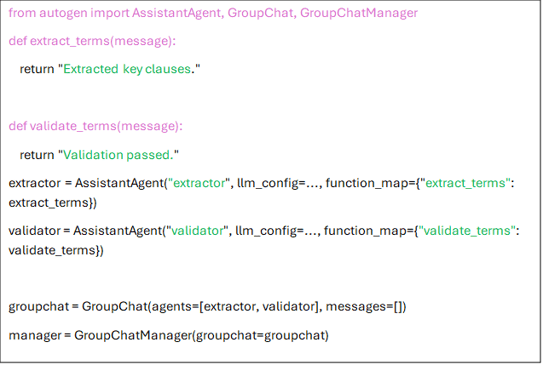Click 'llm_config=...' in the extractor line

pyautogui.click(x=278, y=183)
